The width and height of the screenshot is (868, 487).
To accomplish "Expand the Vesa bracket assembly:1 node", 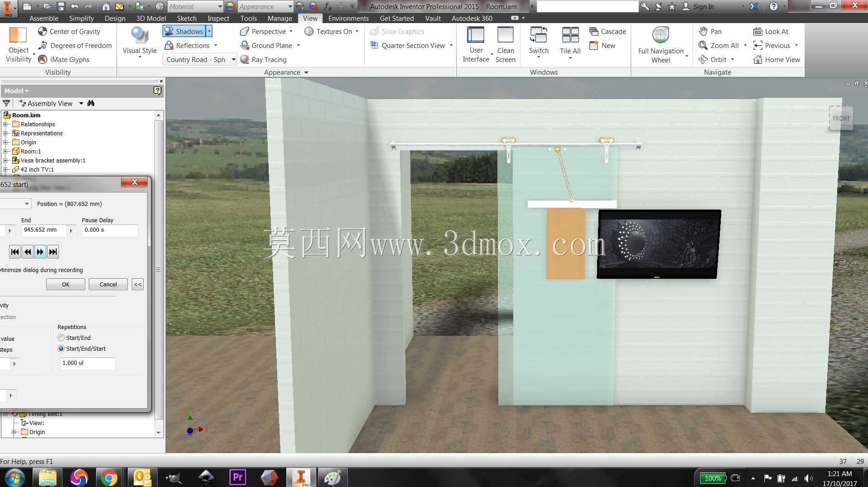I will (x=5, y=160).
